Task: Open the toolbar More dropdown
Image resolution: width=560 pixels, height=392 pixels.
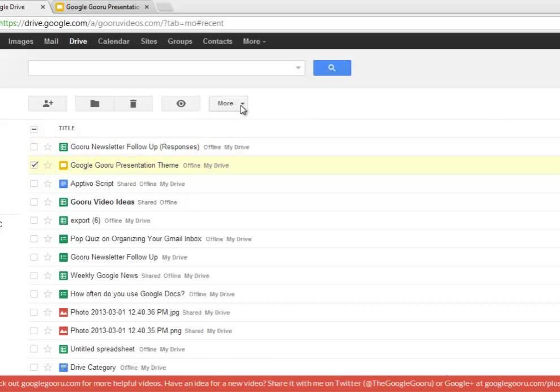Action: 228,104
